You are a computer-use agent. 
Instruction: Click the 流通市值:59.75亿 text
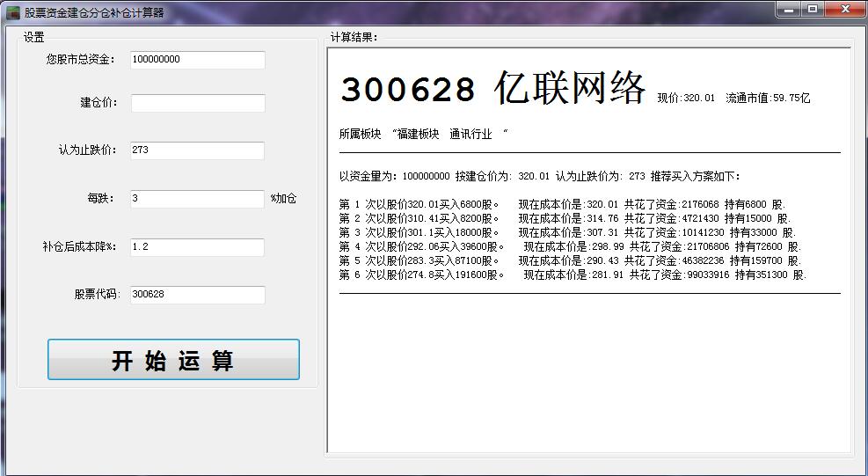click(x=768, y=98)
